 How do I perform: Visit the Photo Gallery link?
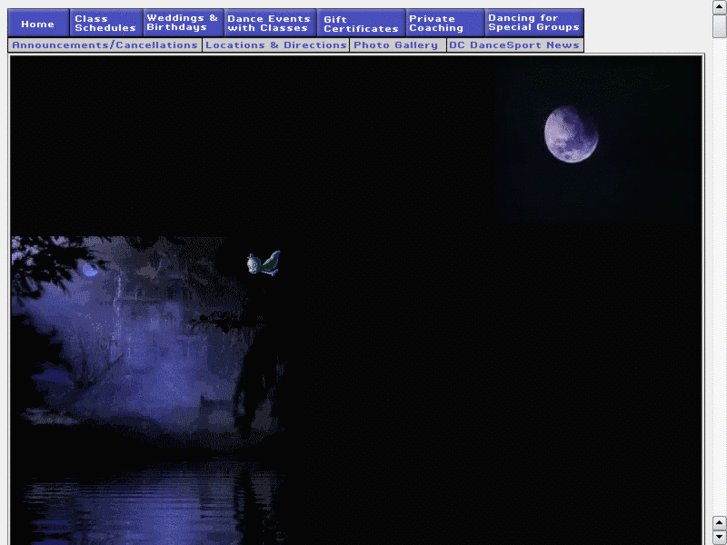398,45
